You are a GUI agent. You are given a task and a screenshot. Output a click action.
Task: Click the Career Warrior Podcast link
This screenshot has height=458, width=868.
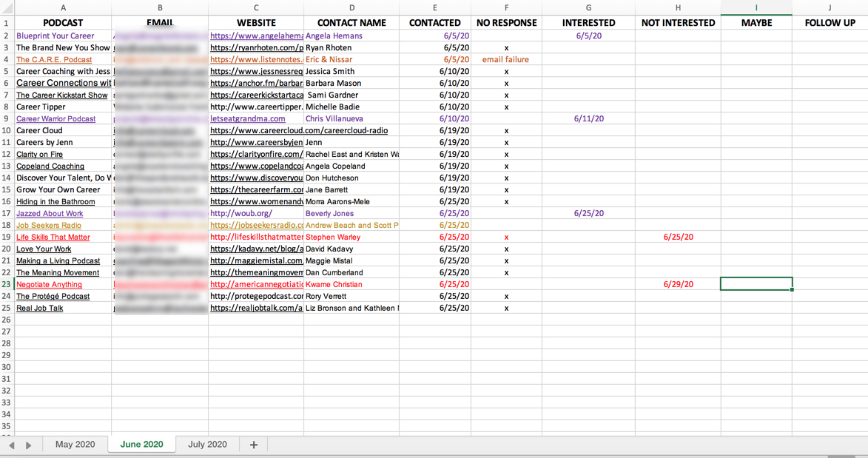(56, 118)
